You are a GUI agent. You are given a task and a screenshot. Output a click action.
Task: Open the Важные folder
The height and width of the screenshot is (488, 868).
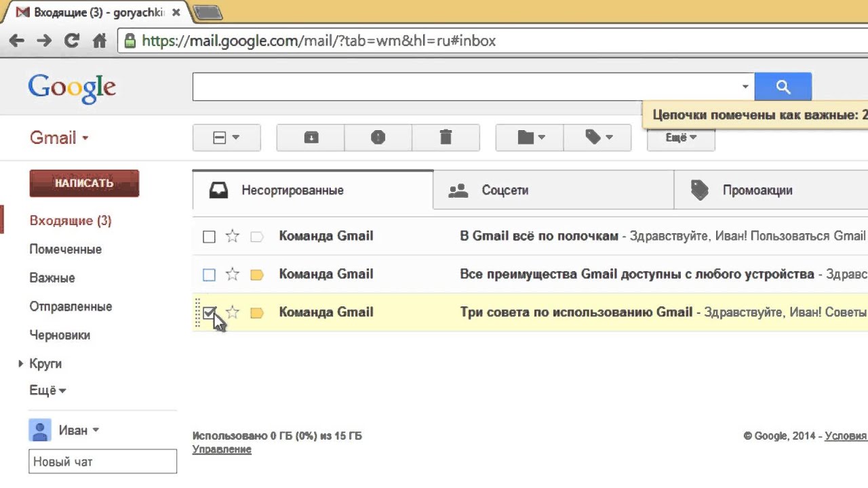[52, 278]
